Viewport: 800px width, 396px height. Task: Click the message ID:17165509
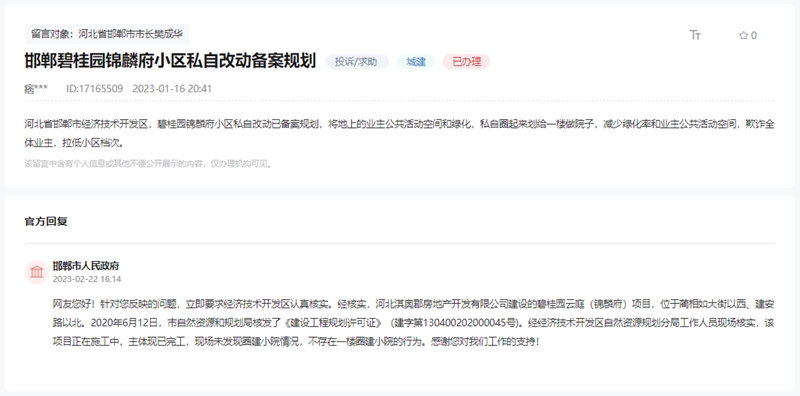(94, 89)
